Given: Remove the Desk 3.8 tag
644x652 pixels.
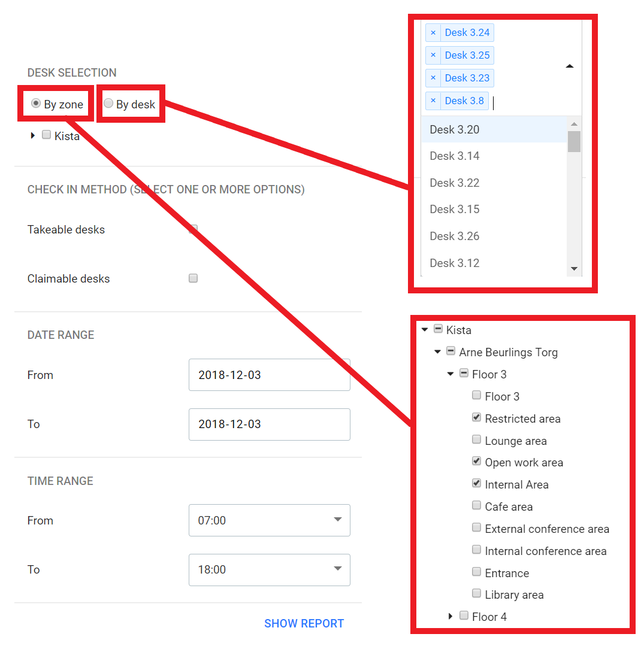Looking at the screenshot, I should [433, 101].
